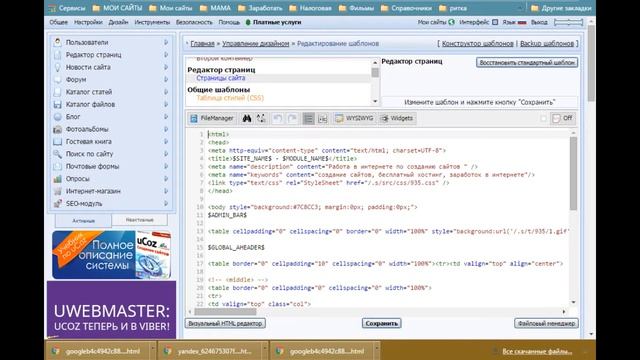Open FileManager from the editor toolbar
This screenshot has height=360, width=640.
[212, 118]
